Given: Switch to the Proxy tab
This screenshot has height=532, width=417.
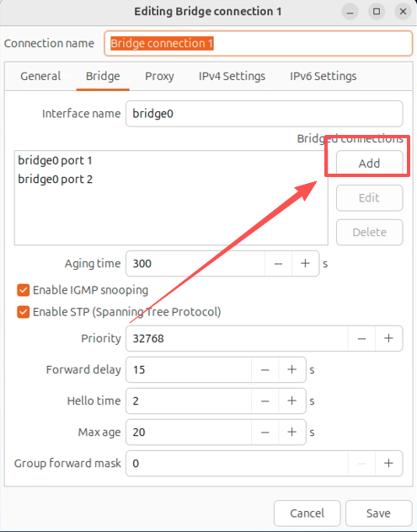Looking at the screenshot, I should click(159, 76).
